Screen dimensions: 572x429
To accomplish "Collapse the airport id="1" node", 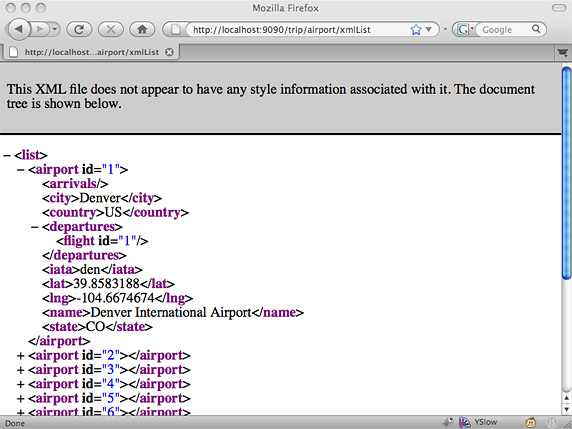I will click(21, 170).
